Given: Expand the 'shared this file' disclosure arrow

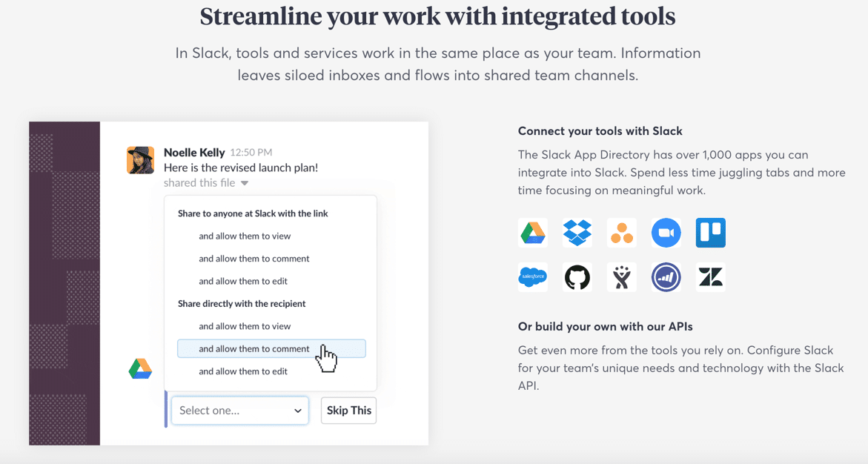Looking at the screenshot, I should (x=245, y=182).
